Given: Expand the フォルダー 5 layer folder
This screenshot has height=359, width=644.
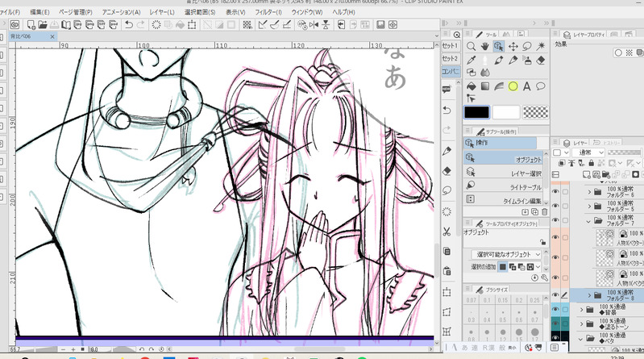Looking at the screenshot, I should point(589,206).
